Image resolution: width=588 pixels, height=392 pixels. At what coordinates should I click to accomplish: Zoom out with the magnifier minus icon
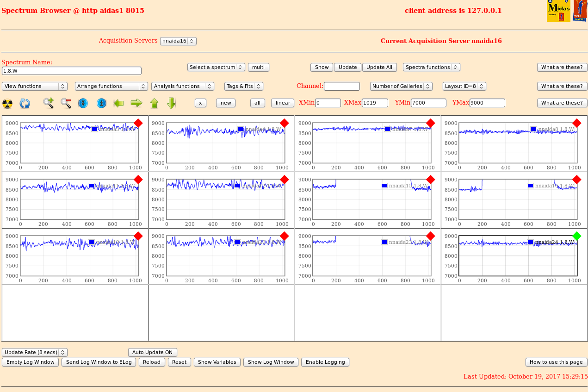(x=66, y=103)
